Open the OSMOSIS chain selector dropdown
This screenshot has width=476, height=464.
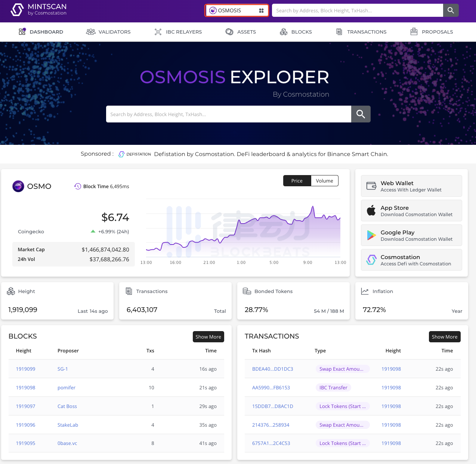[x=237, y=10]
